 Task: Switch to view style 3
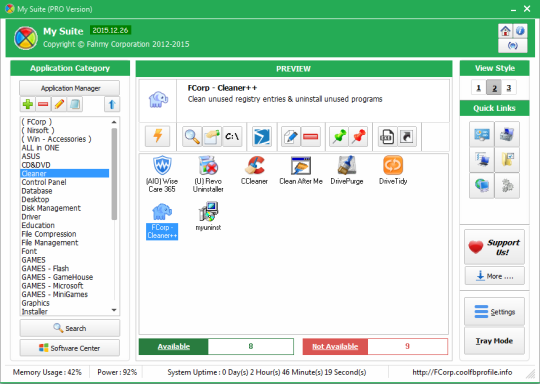pyautogui.click(x=509, y=88)
